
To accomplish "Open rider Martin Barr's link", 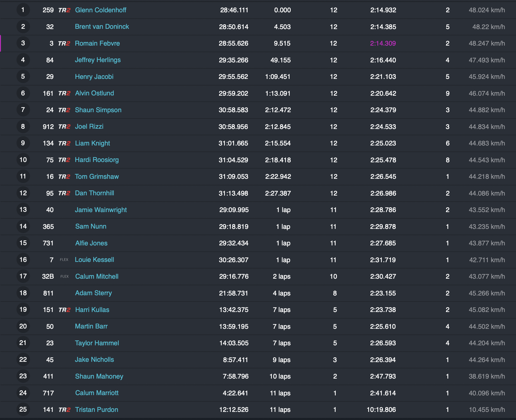I will click(x=91, y=326).
